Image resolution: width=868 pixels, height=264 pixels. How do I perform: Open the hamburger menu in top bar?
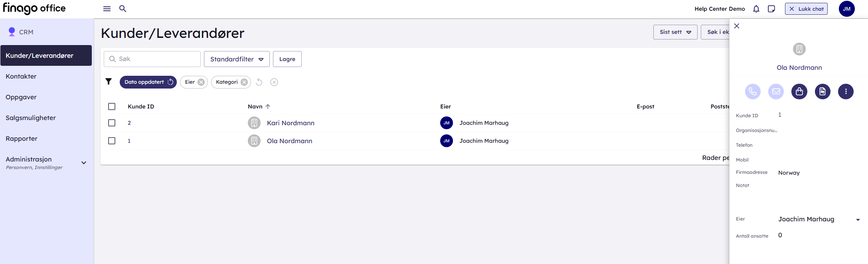(107, 9)
